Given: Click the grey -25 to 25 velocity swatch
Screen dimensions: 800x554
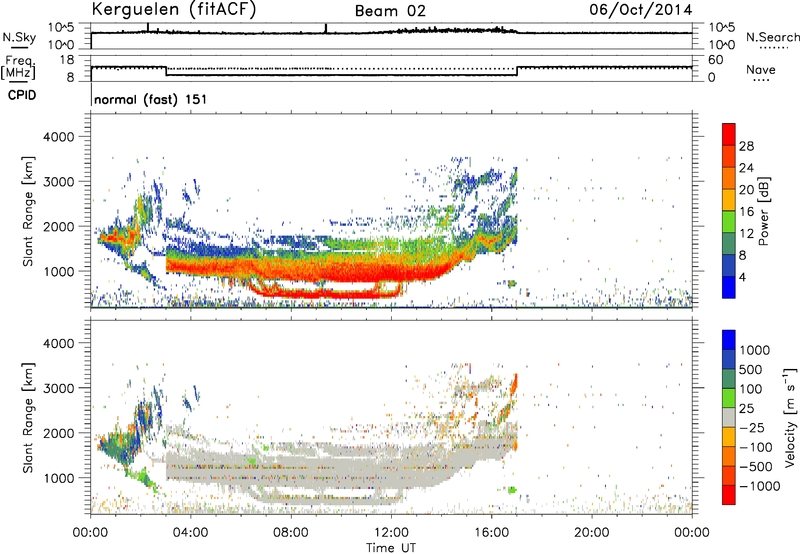Looking at the screenshot, I should [729, 417].
